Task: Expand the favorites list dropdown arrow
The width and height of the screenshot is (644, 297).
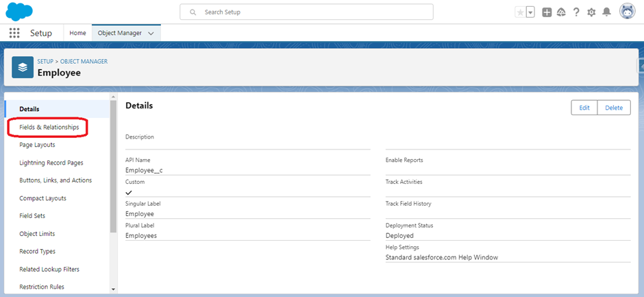Action: pyautogui.click(x=530, y=12)
